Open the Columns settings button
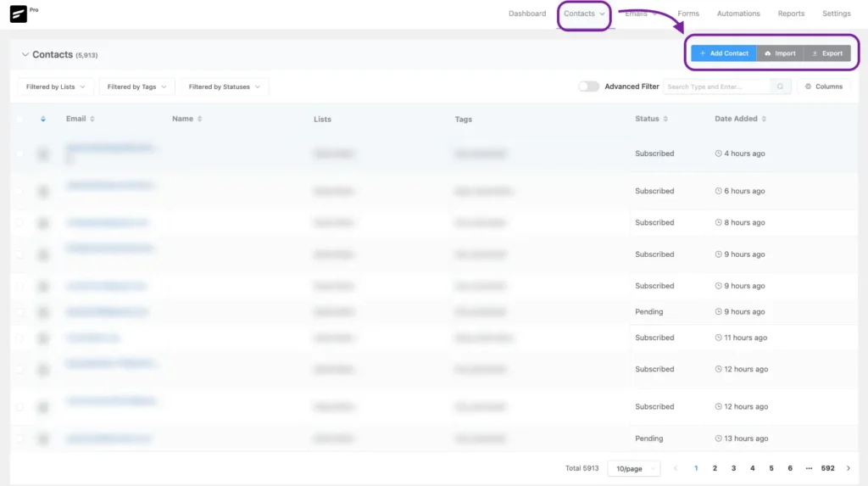 click(824, 87)
